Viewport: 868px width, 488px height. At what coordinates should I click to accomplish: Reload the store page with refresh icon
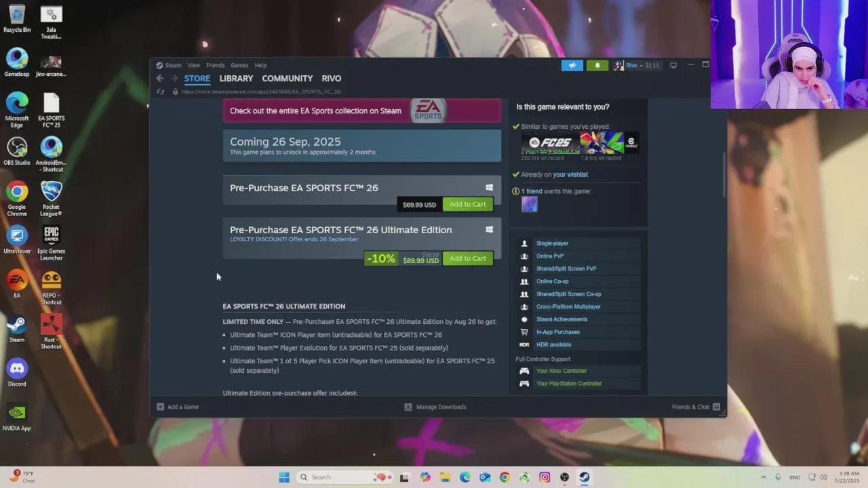click(x=160, y=91)
